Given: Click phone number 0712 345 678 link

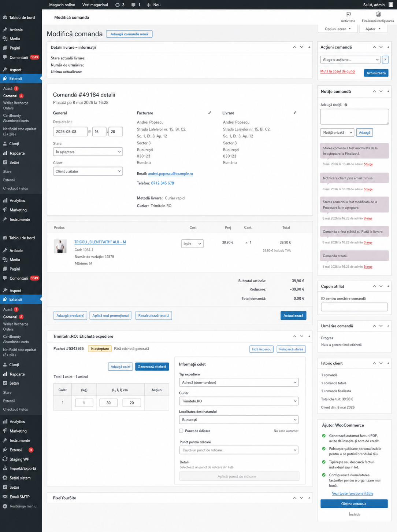Looking at the screenshot, I should [163, 183].
